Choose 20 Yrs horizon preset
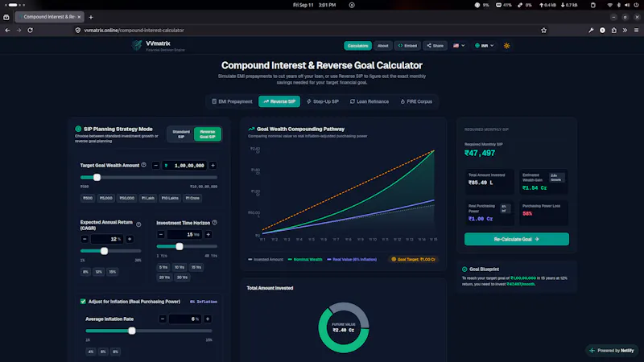 tap(164, 278)
